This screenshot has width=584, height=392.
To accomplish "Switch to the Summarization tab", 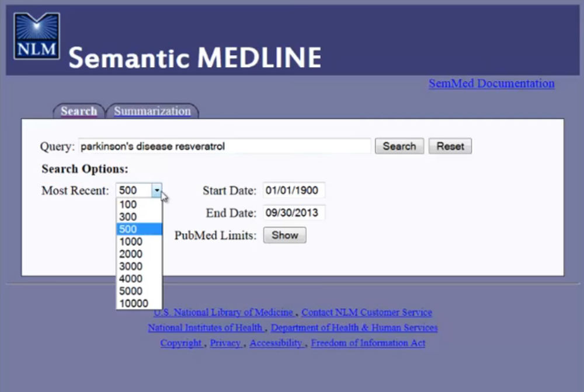I will coord(152,111).
